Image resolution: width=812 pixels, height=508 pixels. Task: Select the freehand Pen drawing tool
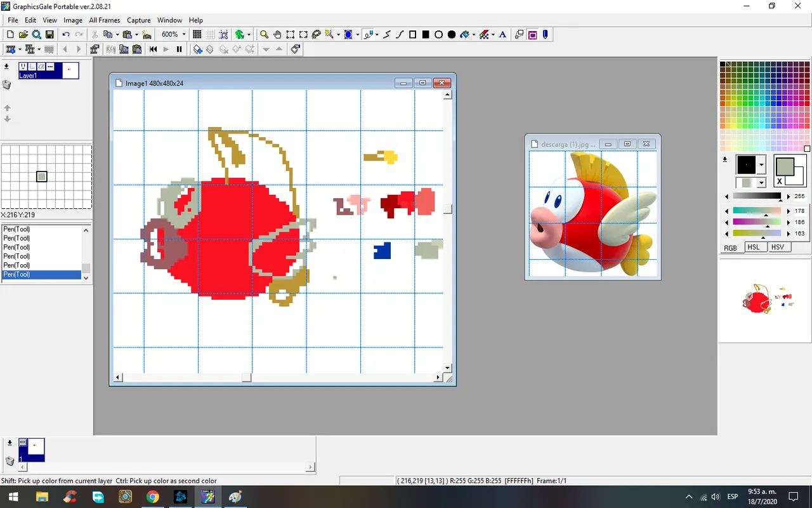point(369,34)
